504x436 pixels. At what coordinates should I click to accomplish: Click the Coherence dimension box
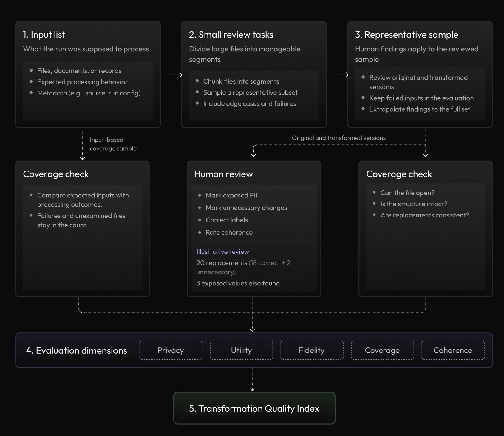tap(453, 350)
